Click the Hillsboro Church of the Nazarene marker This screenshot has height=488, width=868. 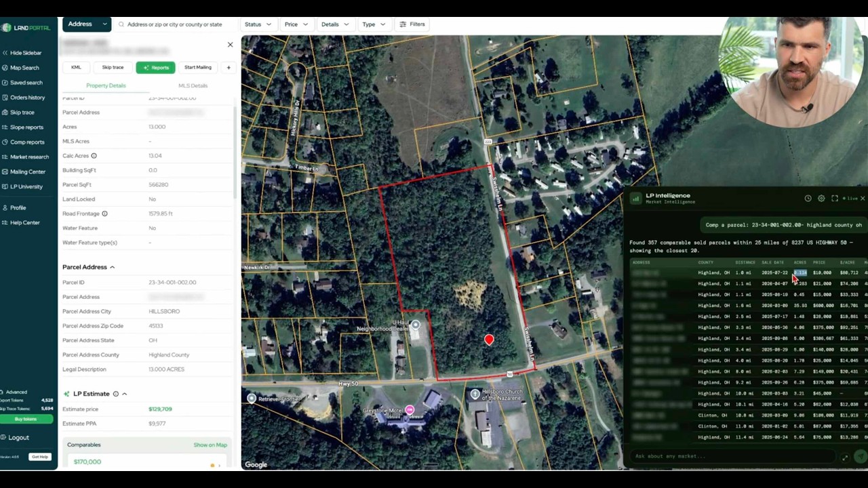point(475,394)
